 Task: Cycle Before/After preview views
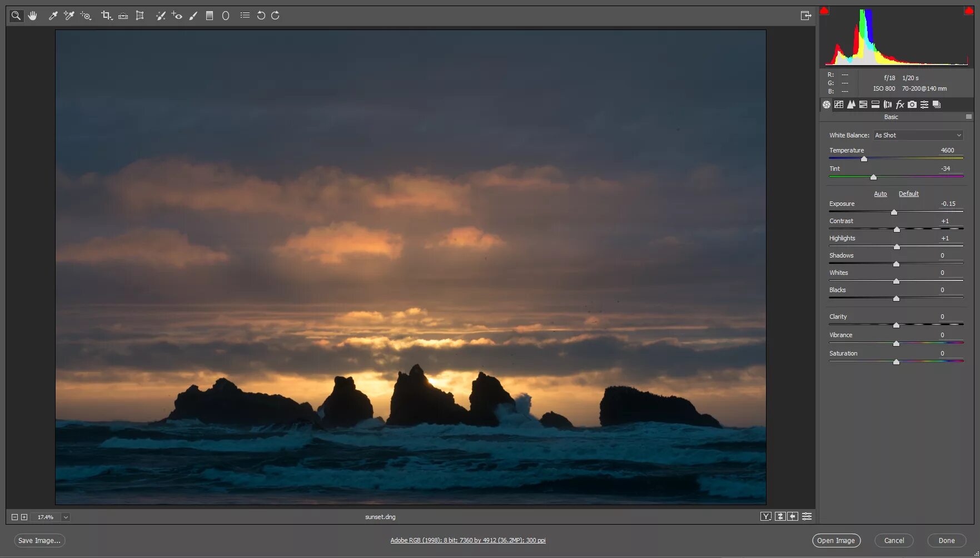(x=765, y=516)
